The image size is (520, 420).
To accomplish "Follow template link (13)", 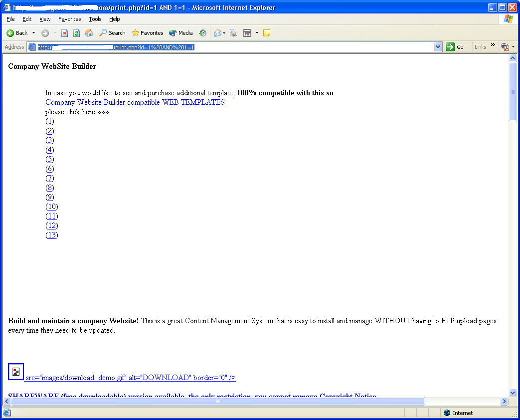I will (x=52, y=235).
